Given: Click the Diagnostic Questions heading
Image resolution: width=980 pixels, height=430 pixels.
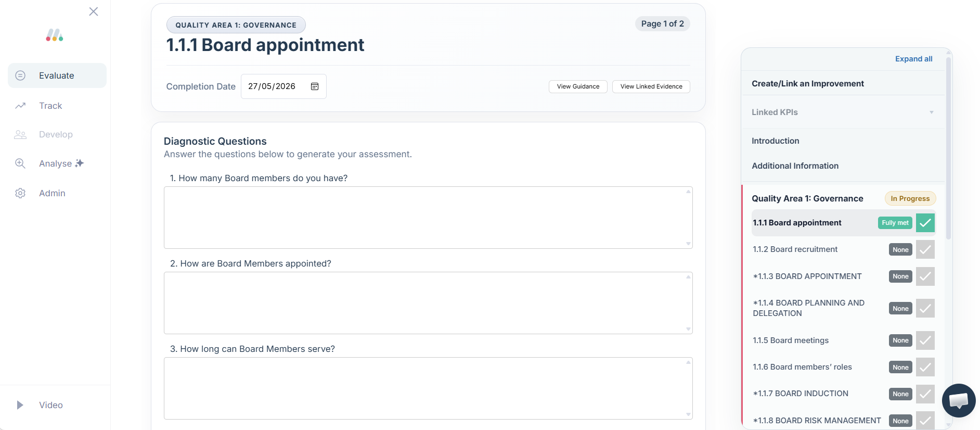Looking at the screenshot, I should tap(215, 141).
